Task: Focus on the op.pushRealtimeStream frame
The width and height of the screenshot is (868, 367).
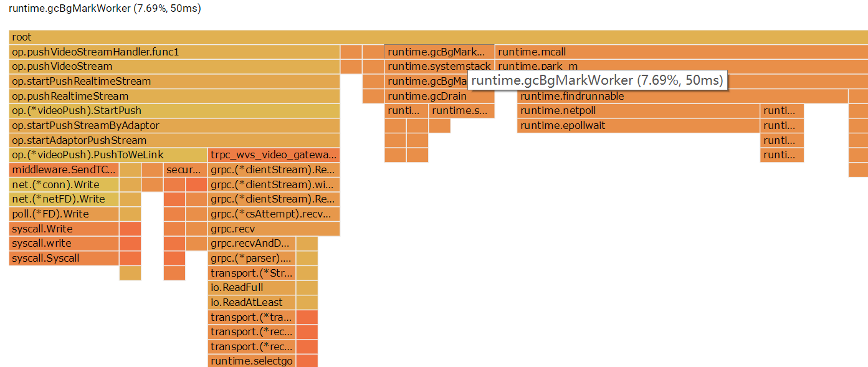Action: [x=174, y=97]
